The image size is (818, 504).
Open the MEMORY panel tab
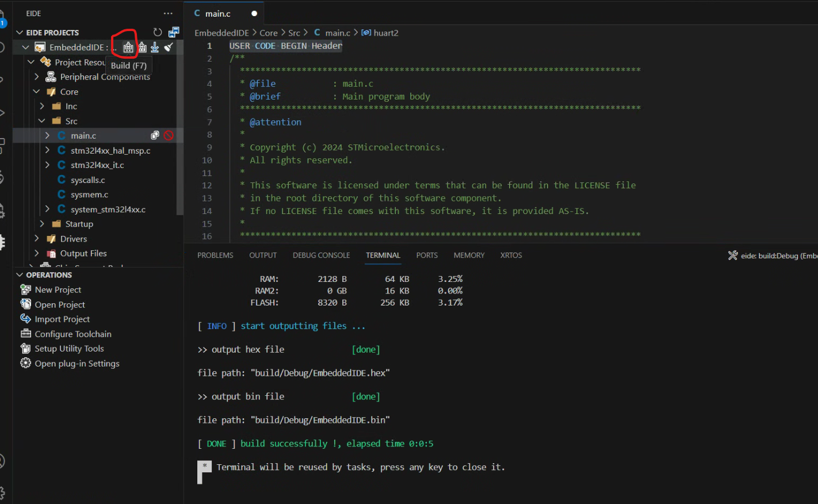coord(469,255)
